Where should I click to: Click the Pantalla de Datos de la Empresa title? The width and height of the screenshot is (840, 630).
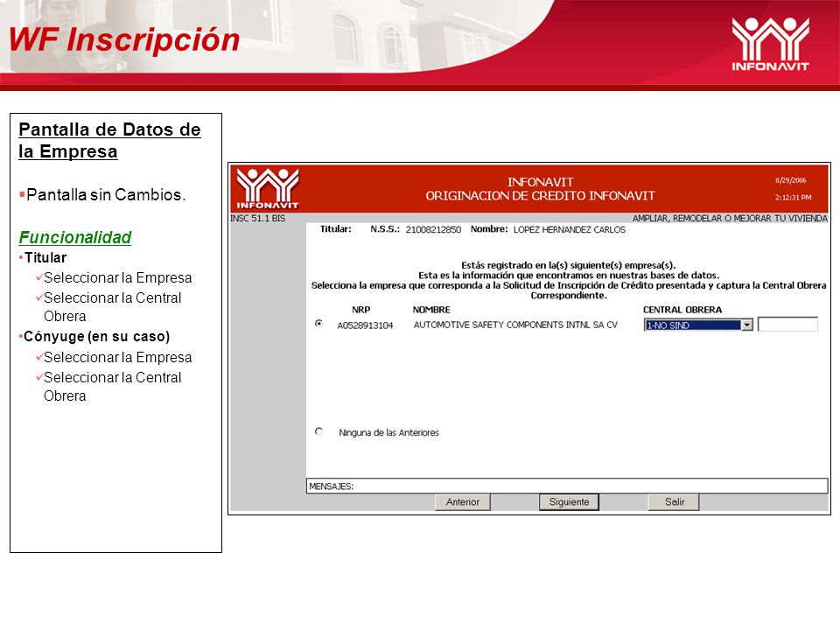click(x=109, y=140)
